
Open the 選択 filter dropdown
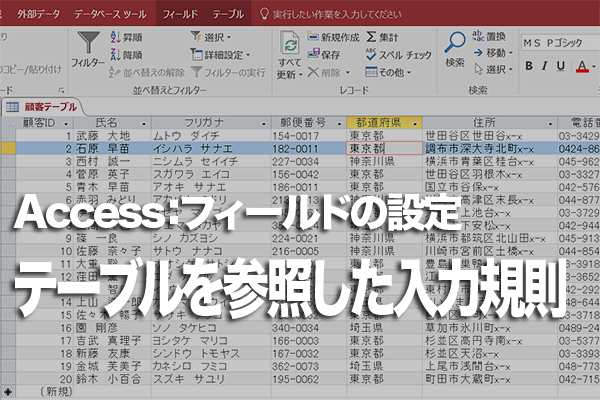211,37
